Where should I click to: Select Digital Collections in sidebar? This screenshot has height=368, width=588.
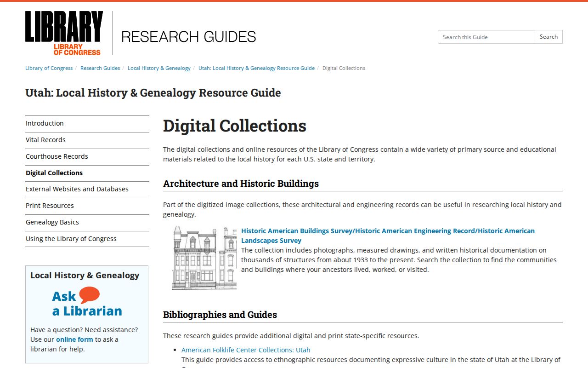click(87, 173)
